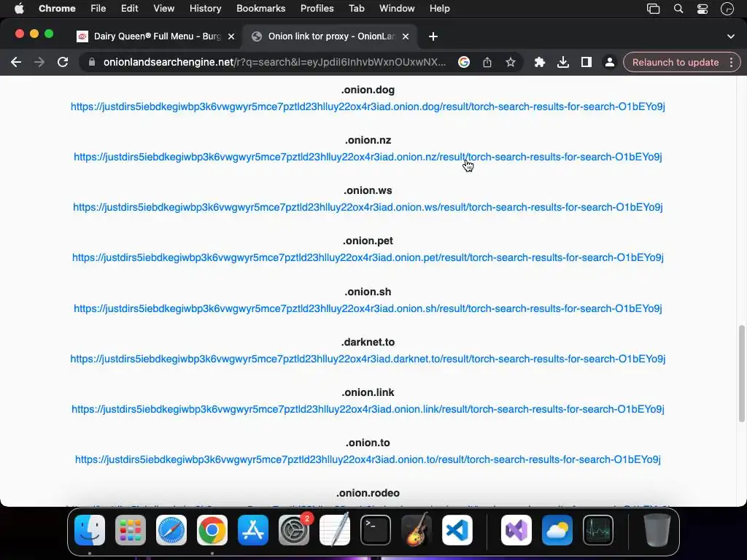The width and height of the screenshot is (747, 560).
Task: Launch Safari from the Dock
Action: pos(171,530)
